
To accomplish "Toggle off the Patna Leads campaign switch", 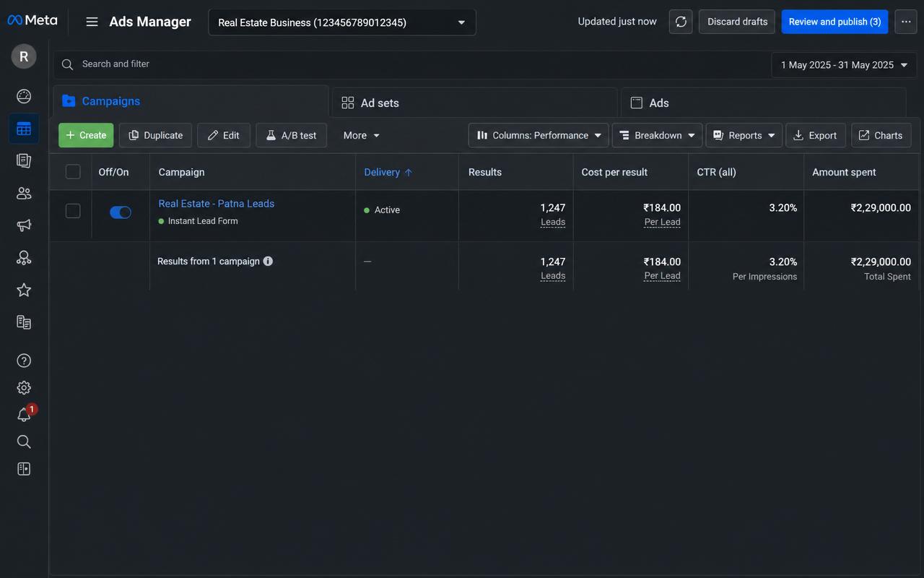I will point(121,212).
